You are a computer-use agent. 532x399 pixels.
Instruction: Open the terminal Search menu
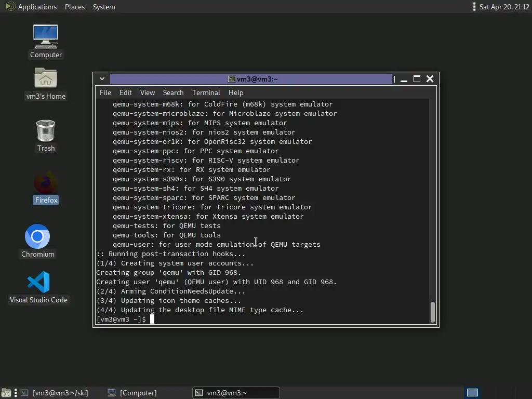173,92
